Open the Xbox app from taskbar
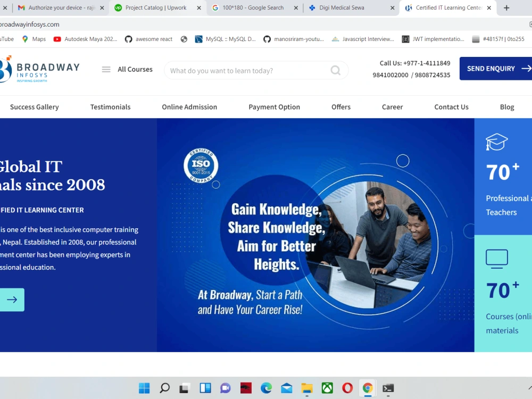Image resolution: width=532 pixels, height=399 pixels. click(x=327, y=388)
